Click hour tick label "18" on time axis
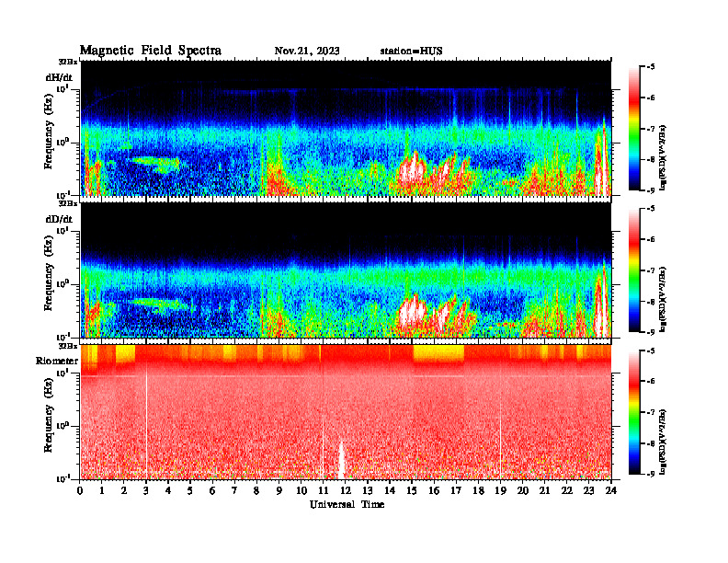 click(x=478, y=490)
